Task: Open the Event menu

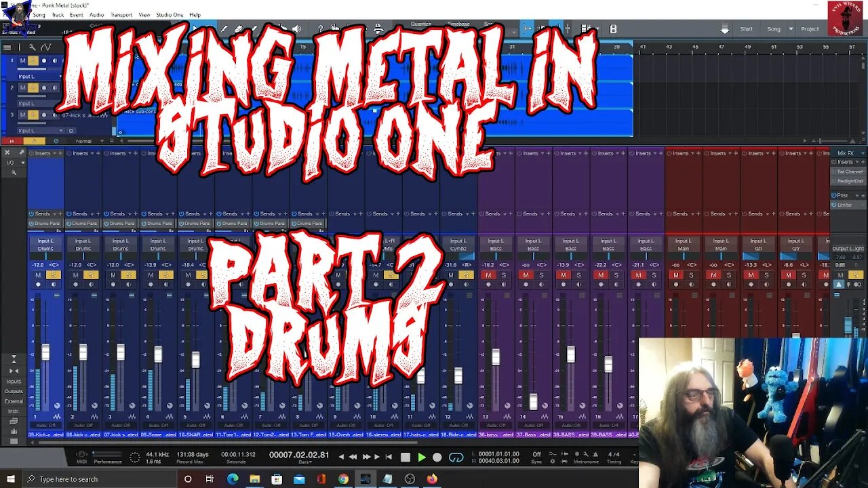Action: point(77,14)
